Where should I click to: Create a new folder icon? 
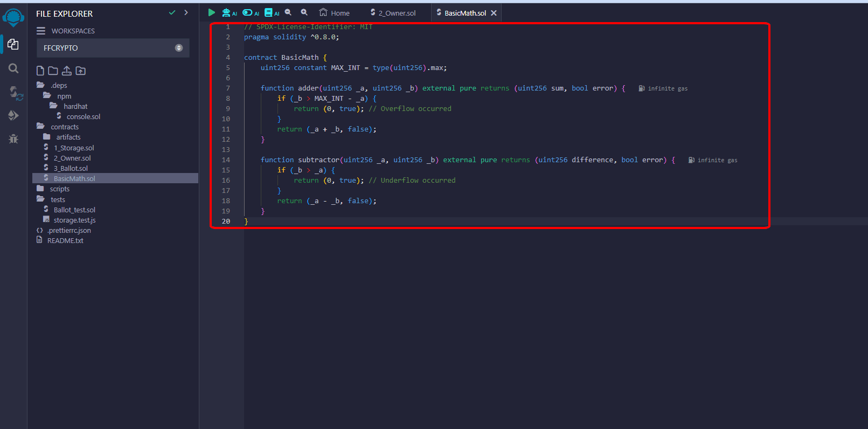tap(53, 71)
